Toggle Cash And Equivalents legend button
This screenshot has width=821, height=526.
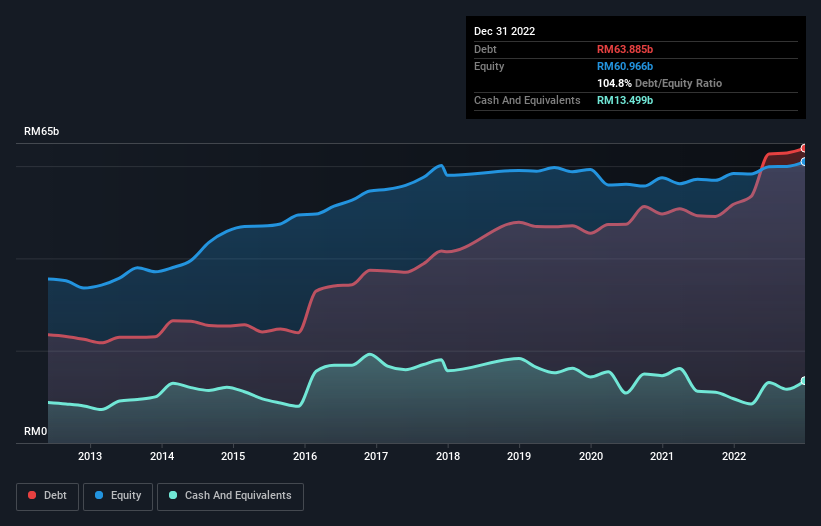pyautogui.click(x=230, y=496)
